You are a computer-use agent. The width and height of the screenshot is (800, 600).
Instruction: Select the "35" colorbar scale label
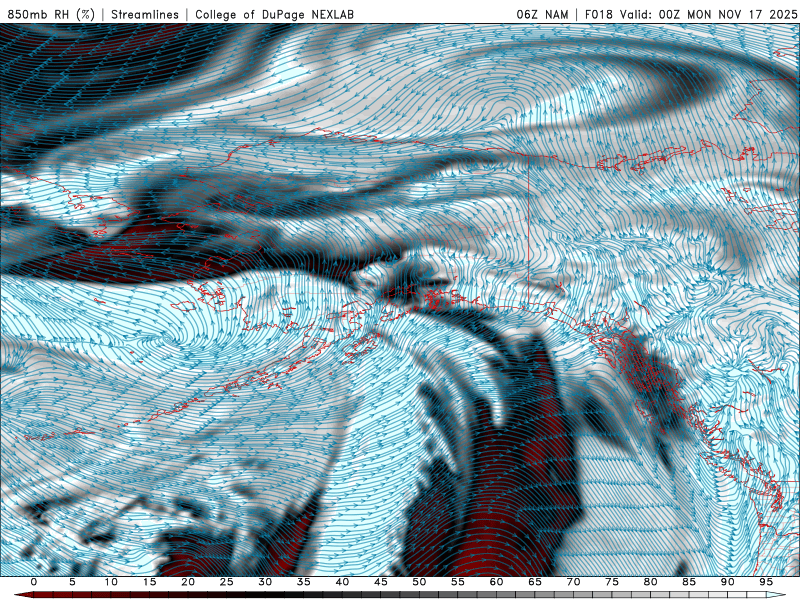coord(304,582)
